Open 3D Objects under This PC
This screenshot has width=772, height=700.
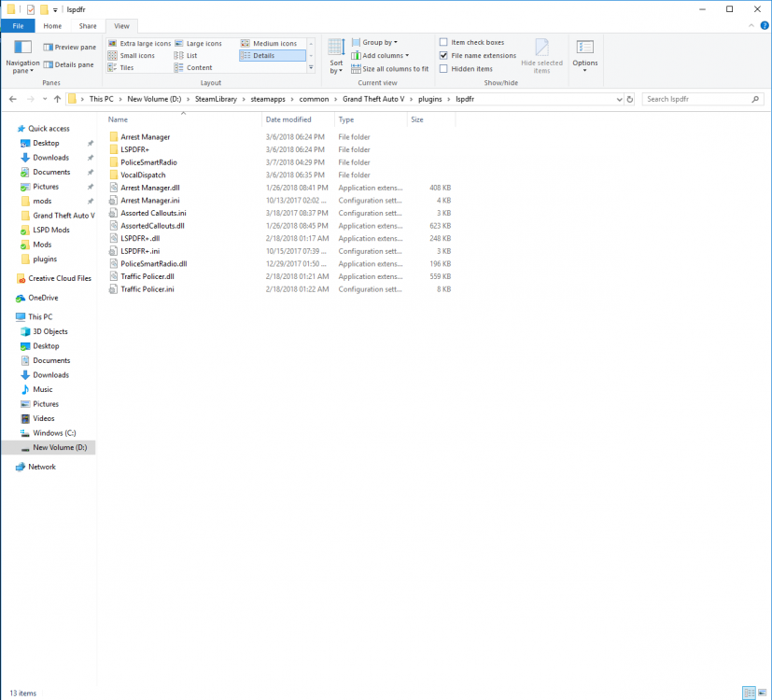point(50,331)
